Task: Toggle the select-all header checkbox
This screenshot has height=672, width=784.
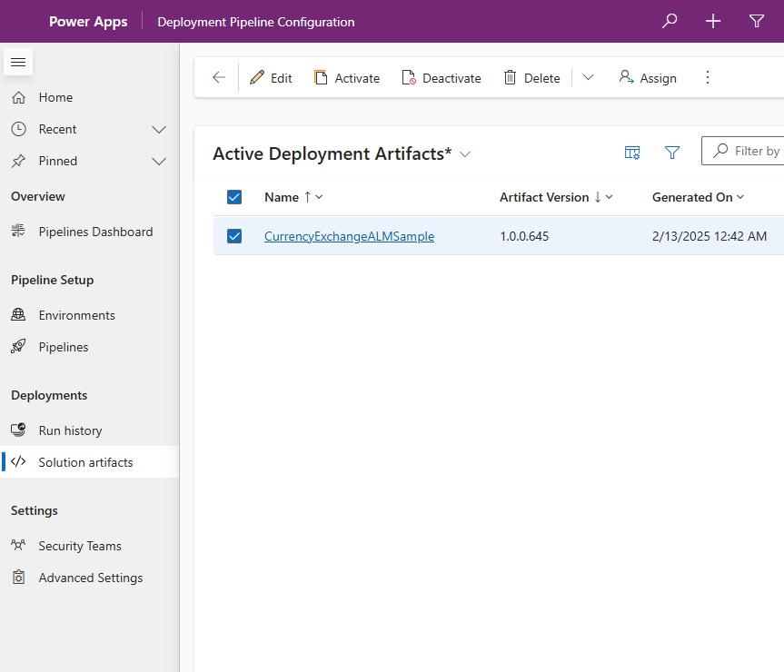Action: click(234, 197)
